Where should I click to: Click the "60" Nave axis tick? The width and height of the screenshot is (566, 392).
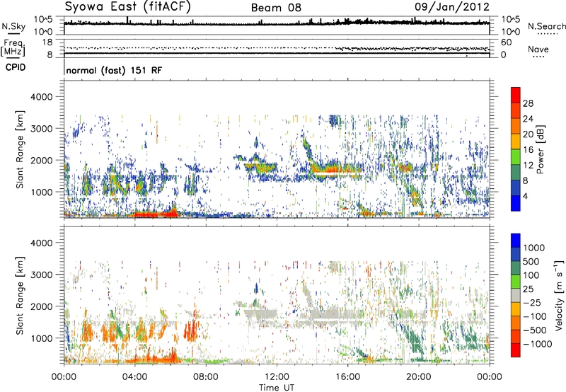click(507, 42)
